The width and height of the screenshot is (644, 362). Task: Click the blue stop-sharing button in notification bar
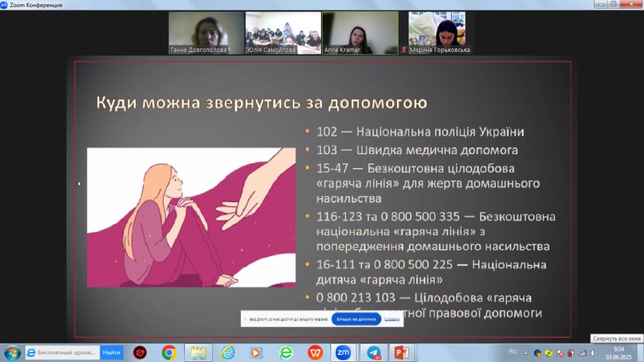(x=356, y=319)
